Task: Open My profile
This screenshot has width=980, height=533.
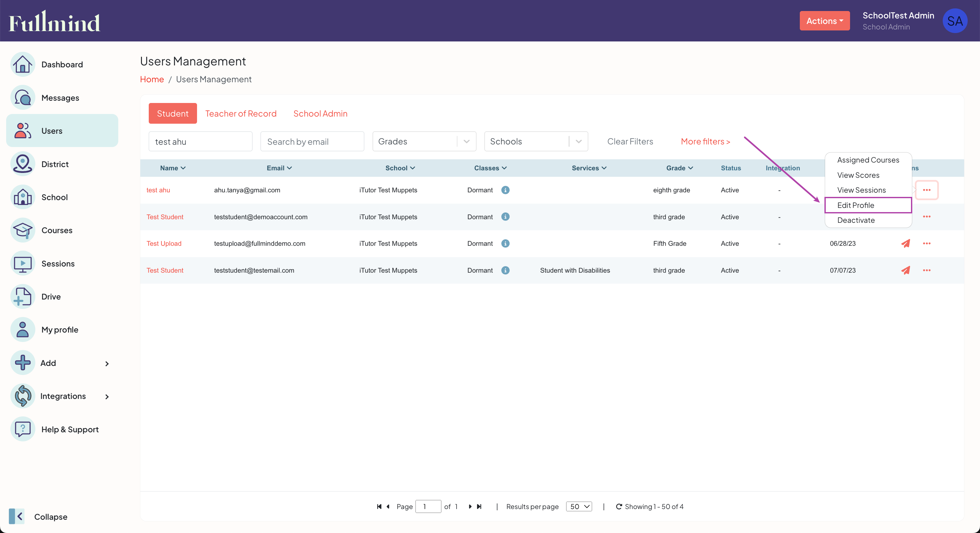Action: pos(59,330)
